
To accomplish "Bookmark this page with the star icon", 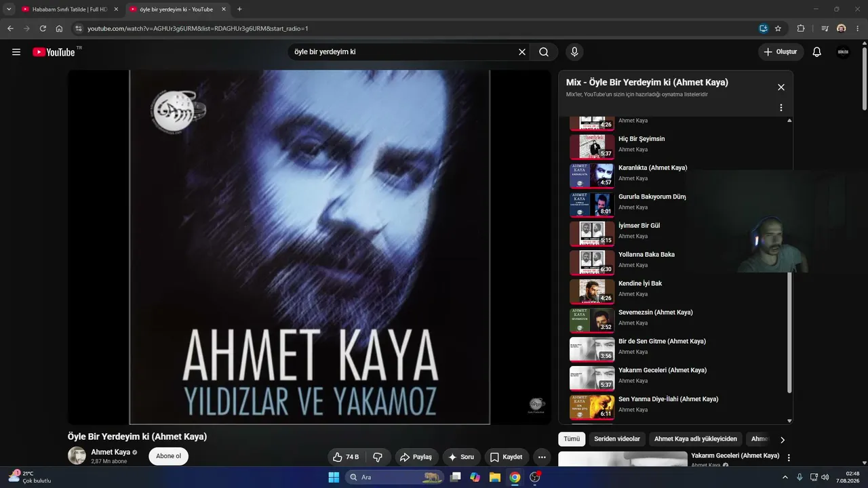I will 778,28.
